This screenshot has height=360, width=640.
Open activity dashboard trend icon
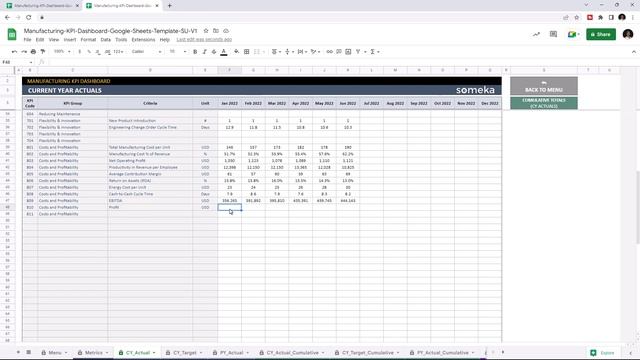pyautogui.click(x=536, y=34)
